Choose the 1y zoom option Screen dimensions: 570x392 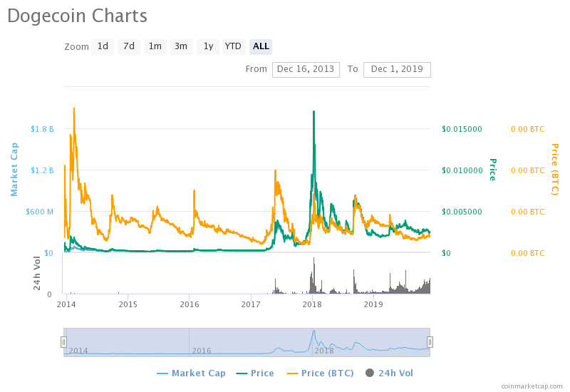208,46
